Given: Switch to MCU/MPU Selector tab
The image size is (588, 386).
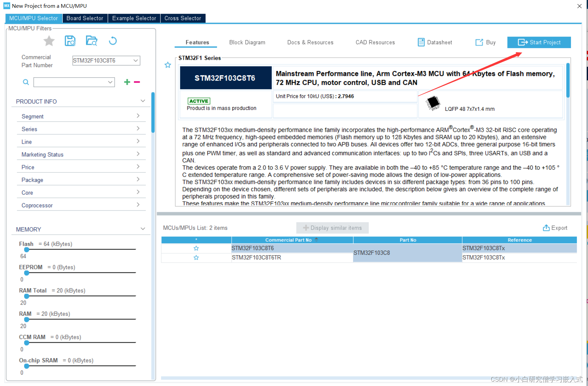Looking at the screenshot, I should click(34, 18).
